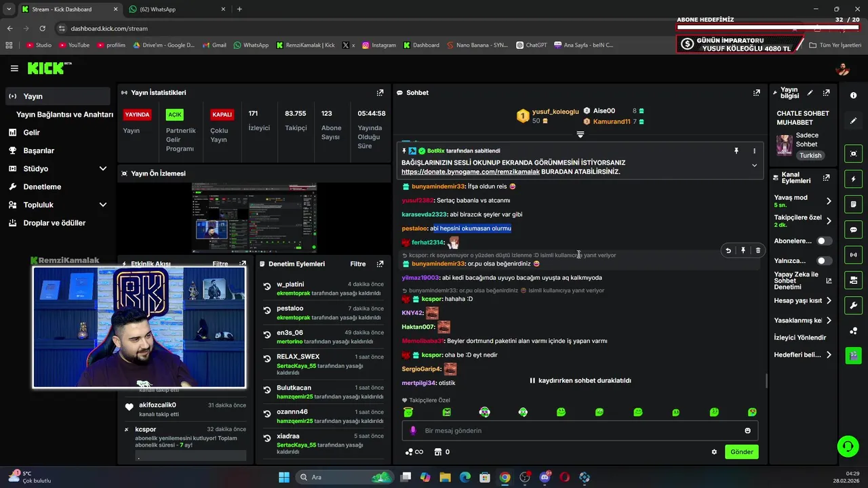868x488 pixels.
Task: Open Hesap yaşı kısıt options
Action: point(803,301)
